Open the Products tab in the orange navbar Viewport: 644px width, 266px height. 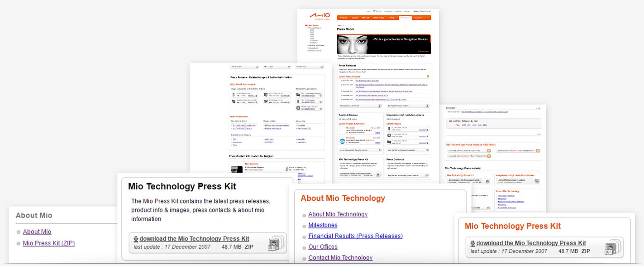click(x=344, y=18)
